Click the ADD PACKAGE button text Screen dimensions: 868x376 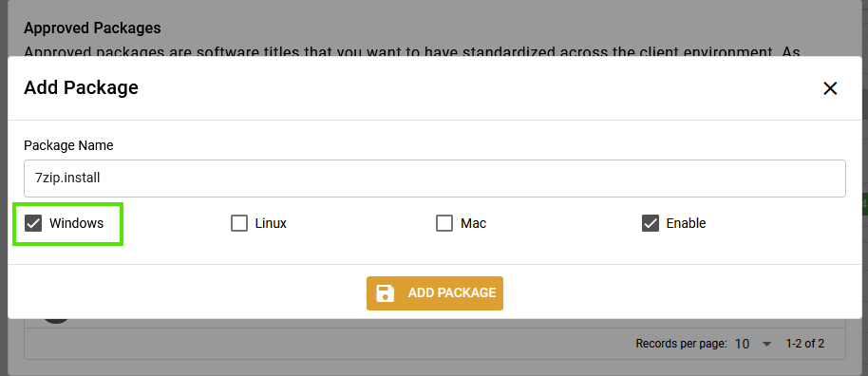pos(452,293)
